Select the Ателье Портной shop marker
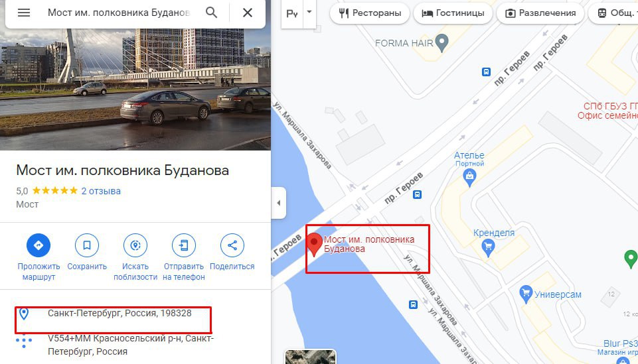638x364 pixels. point(469,178)
